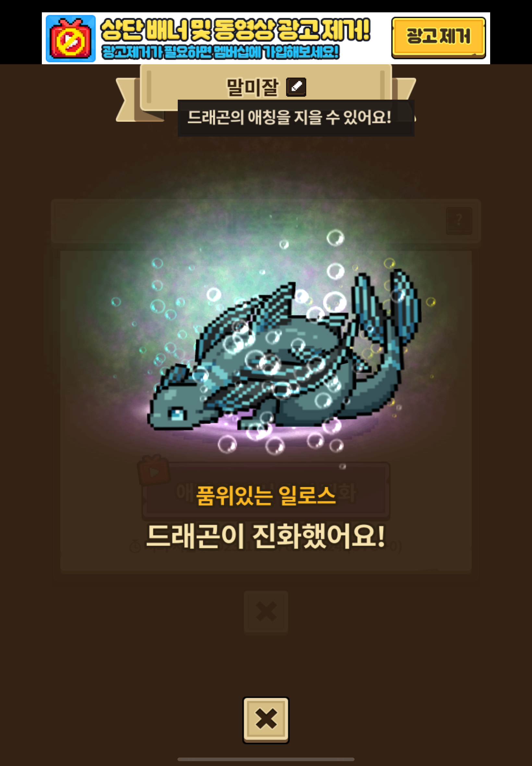Tap the blue membership subtitle in banner
Image resolution: width=532 pixels, height=766 pixels.
click(220, 52)
